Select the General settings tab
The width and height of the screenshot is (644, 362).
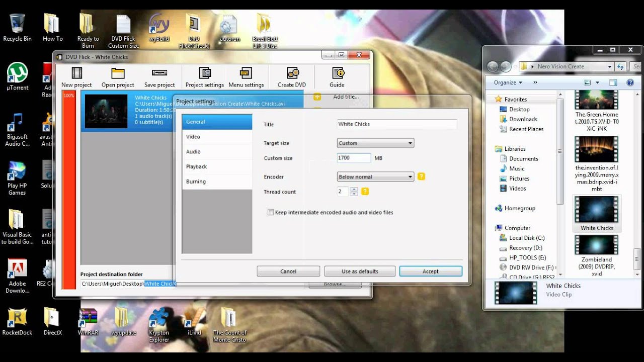[217, 122]
